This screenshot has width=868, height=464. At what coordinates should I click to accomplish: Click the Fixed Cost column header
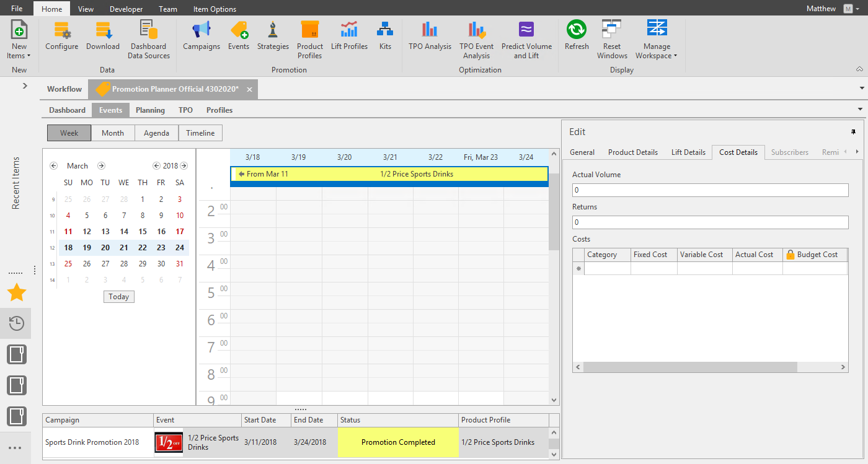click(x=654, y=255)
